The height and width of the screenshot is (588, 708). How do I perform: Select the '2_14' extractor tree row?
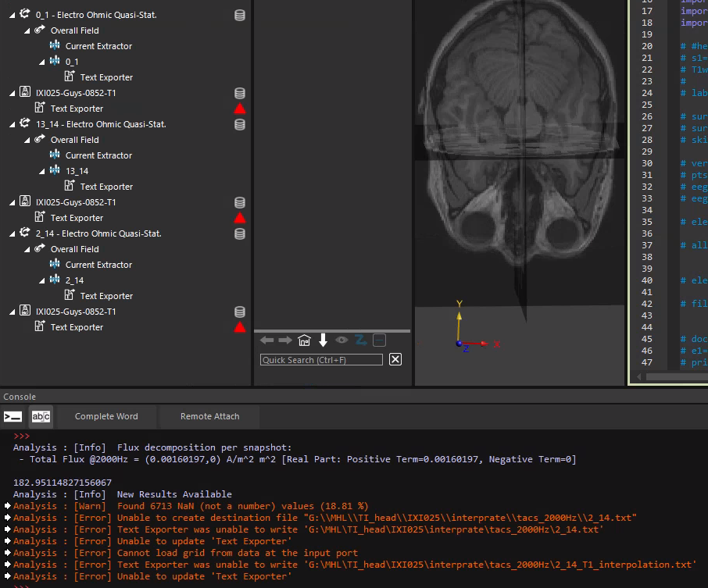[74, 280]
